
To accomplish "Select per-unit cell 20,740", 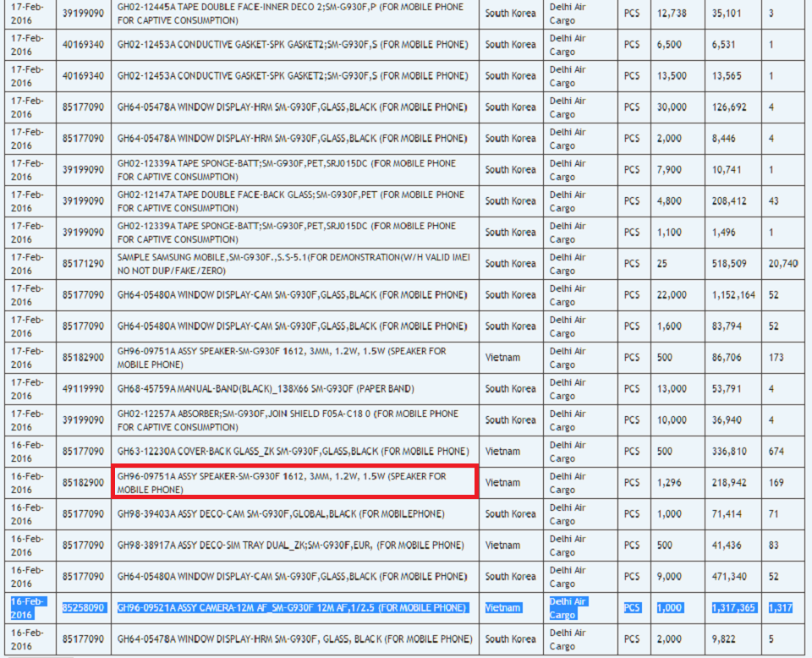I will (x=783, y=264).
